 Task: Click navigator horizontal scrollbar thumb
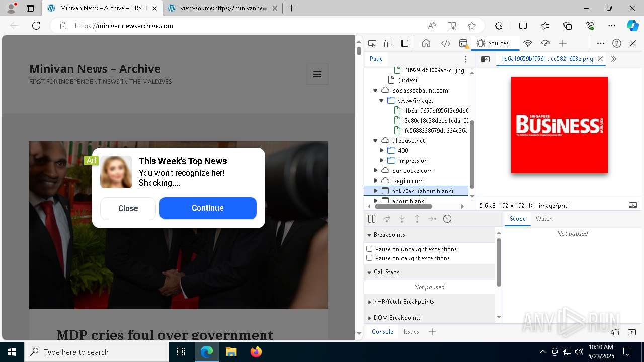pos(404,206)
